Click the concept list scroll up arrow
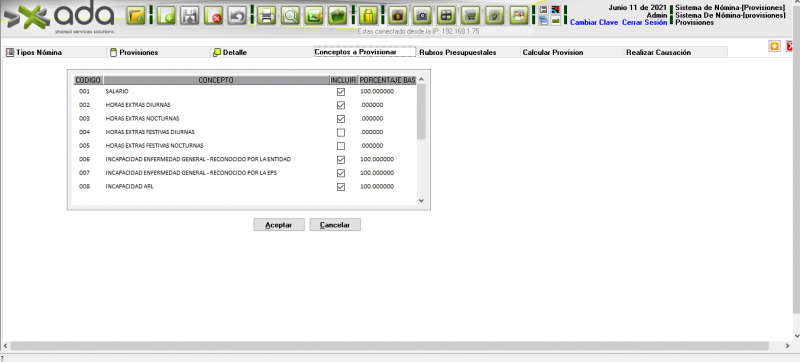 point(421,80)
